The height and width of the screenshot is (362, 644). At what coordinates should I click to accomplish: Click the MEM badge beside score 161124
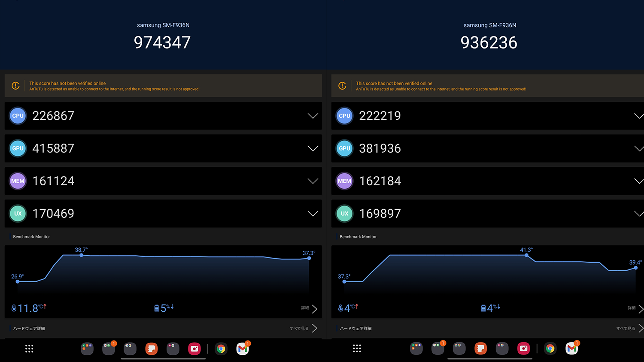click(18, 181)
